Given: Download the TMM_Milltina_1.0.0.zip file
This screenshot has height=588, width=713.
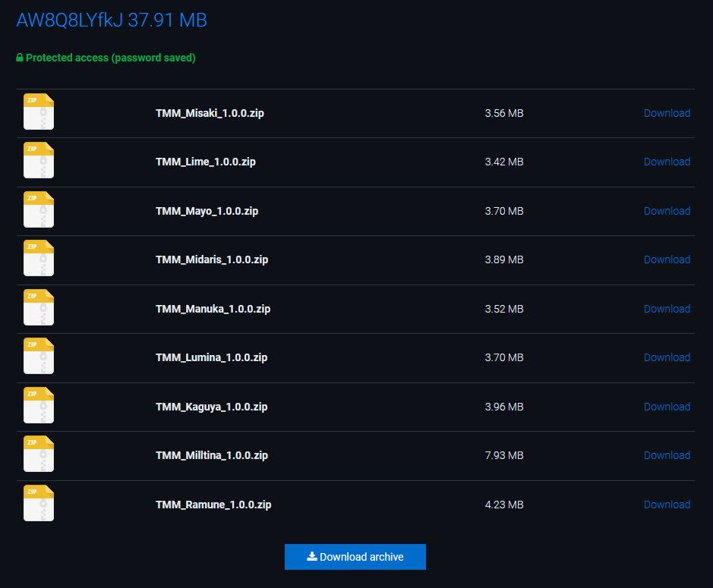Looking at the screenshot, I should (x=667, y=455).
